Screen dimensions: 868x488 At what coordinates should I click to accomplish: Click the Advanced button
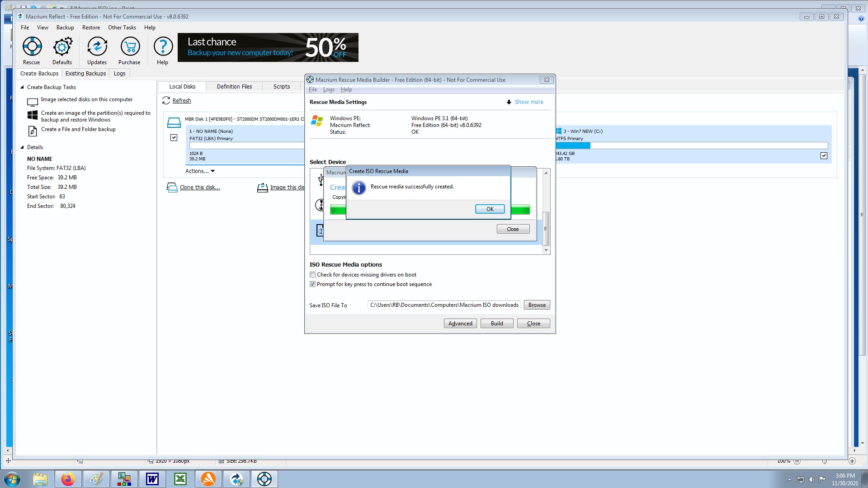[x=460, y=324]
